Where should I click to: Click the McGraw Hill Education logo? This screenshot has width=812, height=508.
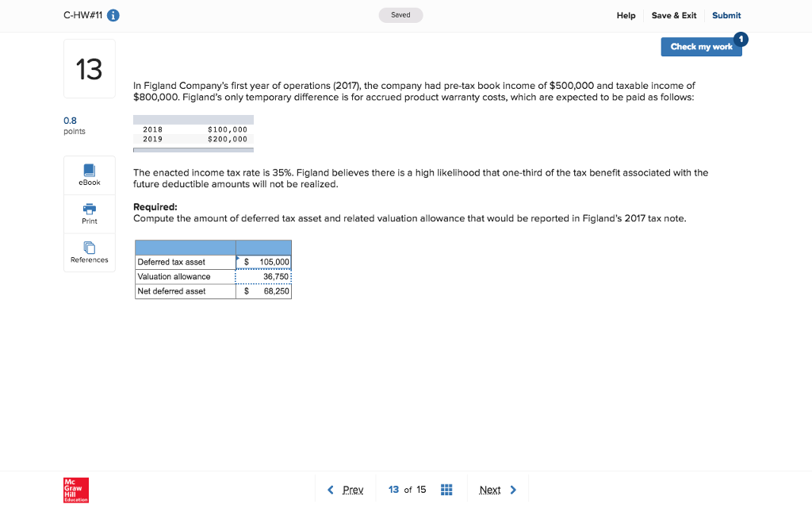[76, 490]
